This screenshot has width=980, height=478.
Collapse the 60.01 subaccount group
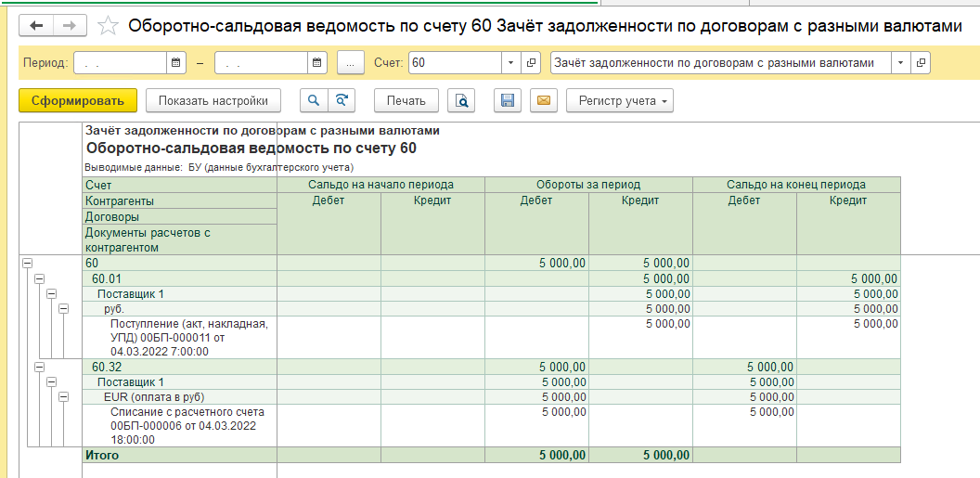(x=39, y=278)
